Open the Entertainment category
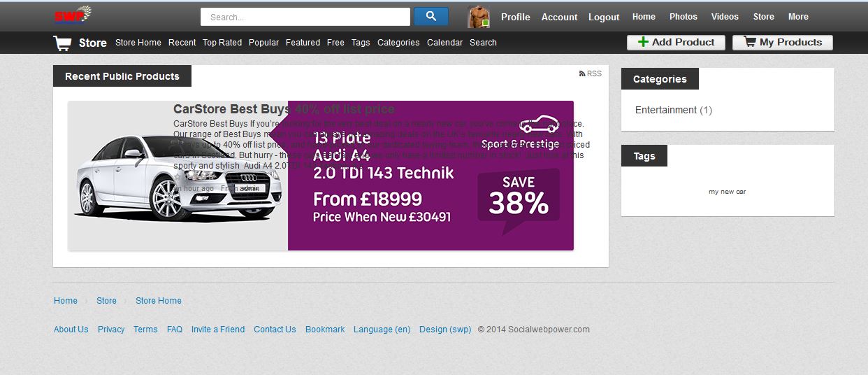Viewport: 868px width, 375px height. pyautogui.click(x=665, y=110)
